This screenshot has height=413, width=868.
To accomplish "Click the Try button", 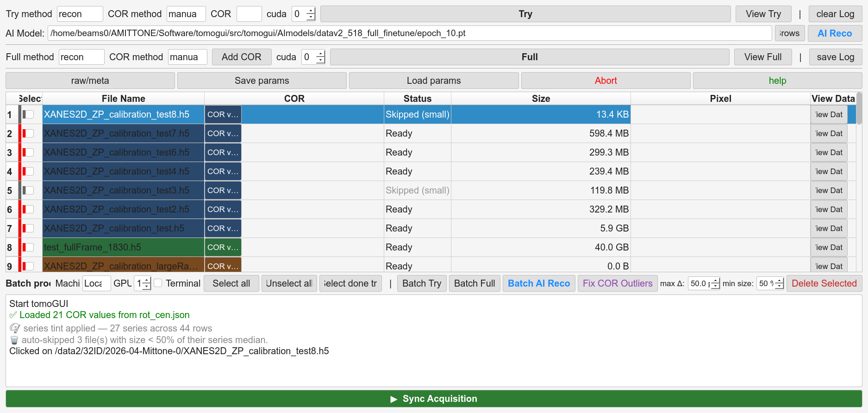I will click(x=525, y=14).
